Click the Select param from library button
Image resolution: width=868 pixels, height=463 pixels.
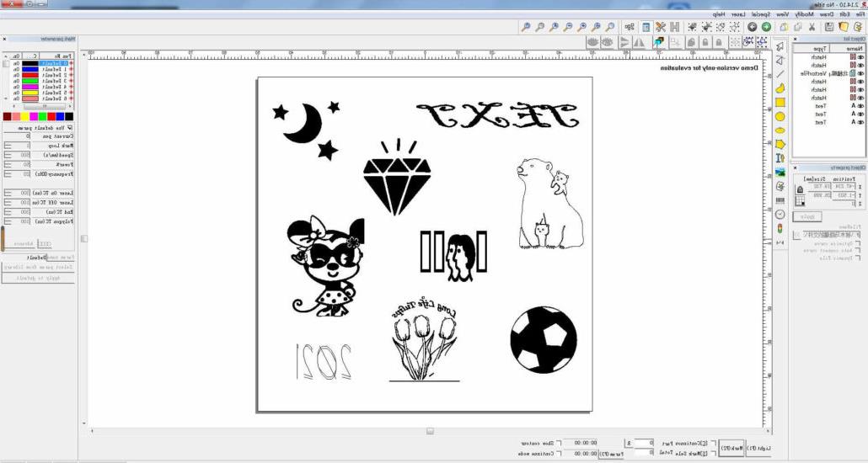coord(38,267)
